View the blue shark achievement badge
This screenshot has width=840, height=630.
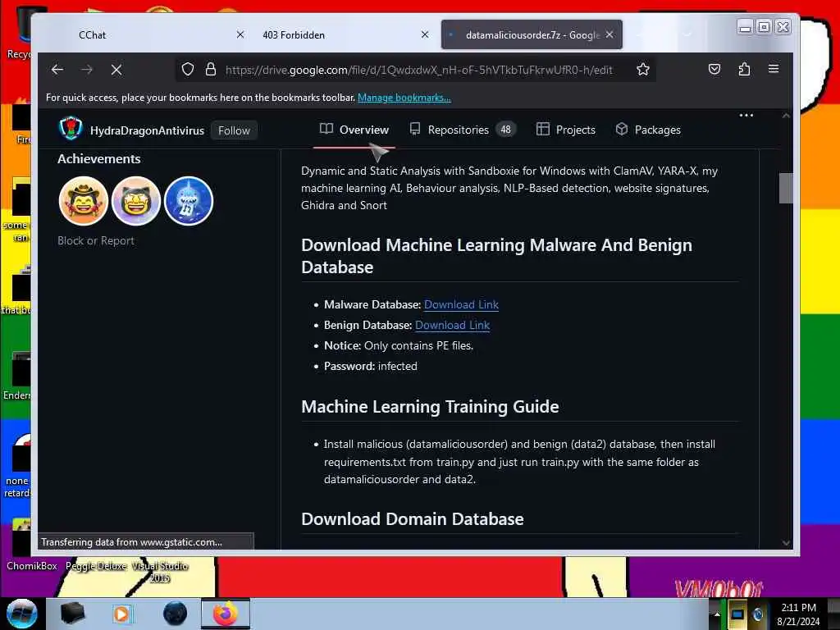point(189,202)
